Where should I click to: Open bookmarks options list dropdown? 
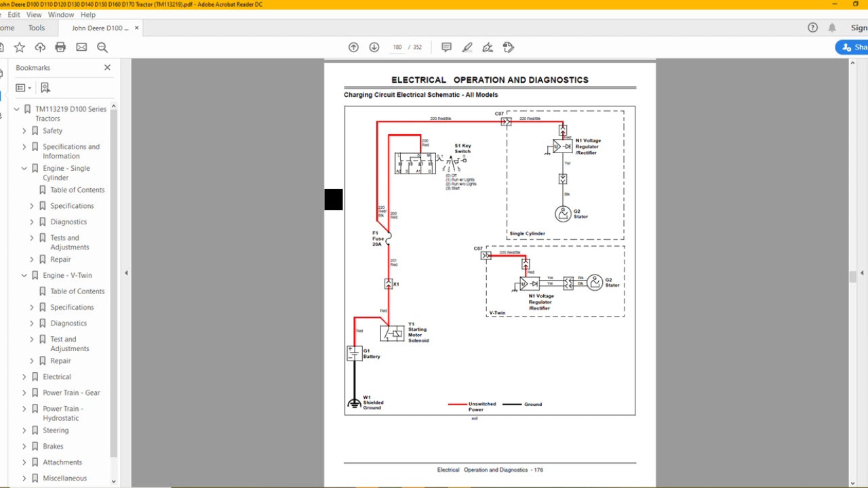click(x=23, y=88)
